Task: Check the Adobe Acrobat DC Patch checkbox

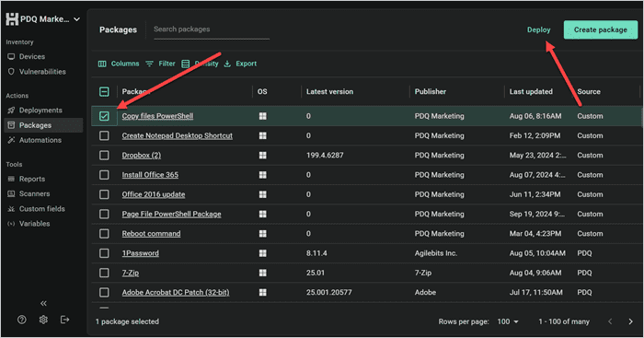Action: (104, 292)
